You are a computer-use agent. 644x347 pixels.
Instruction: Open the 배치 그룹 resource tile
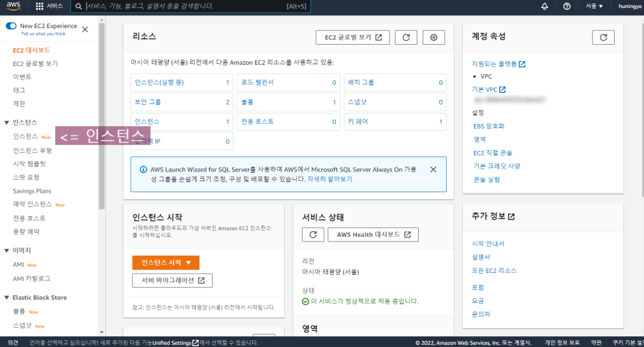coord(395,82)
